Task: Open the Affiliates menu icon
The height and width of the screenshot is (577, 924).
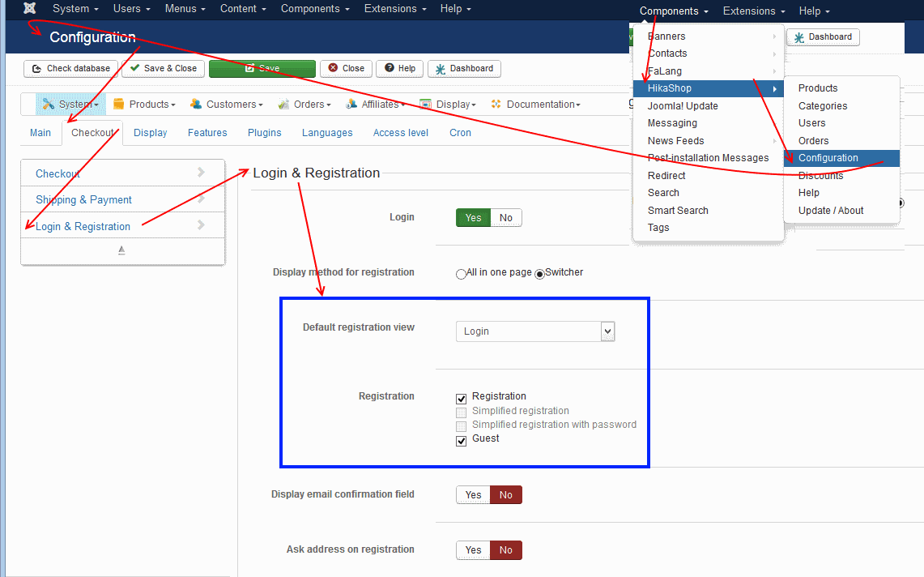Action: click(x=376, y=105)
